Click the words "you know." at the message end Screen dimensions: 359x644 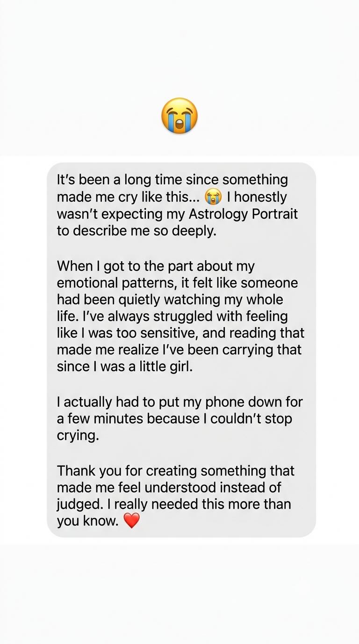coord(88,521)
